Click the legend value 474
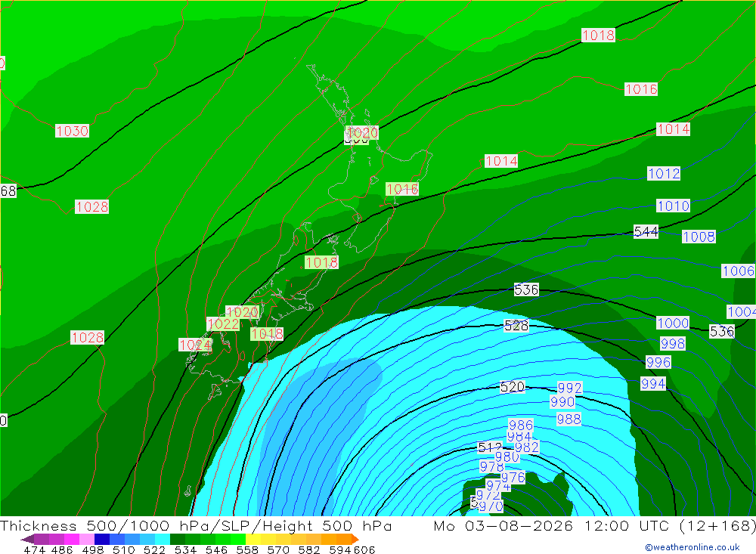Viewport: 756px width, 554px height. click(x=34, y=549)
